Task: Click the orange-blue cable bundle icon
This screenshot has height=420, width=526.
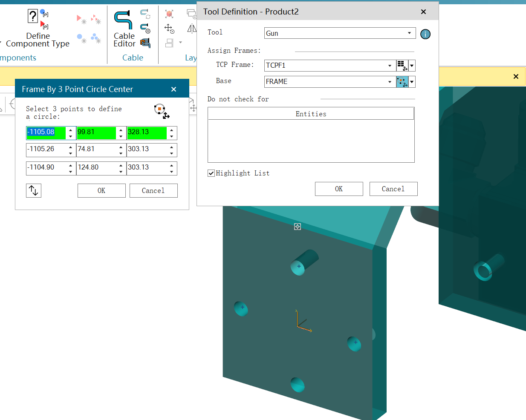Action: (145, 43)
